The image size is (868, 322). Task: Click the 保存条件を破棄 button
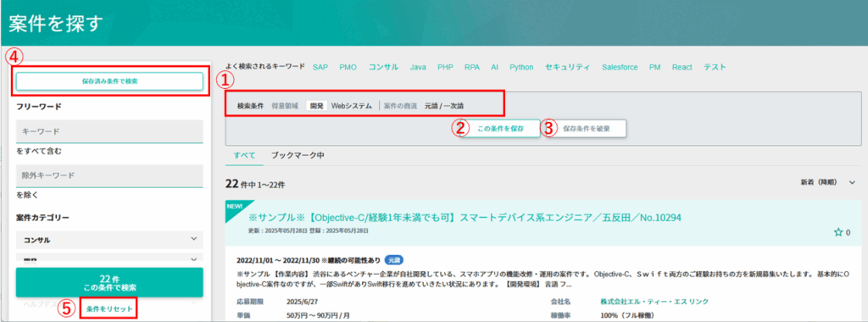click(587, 128)
